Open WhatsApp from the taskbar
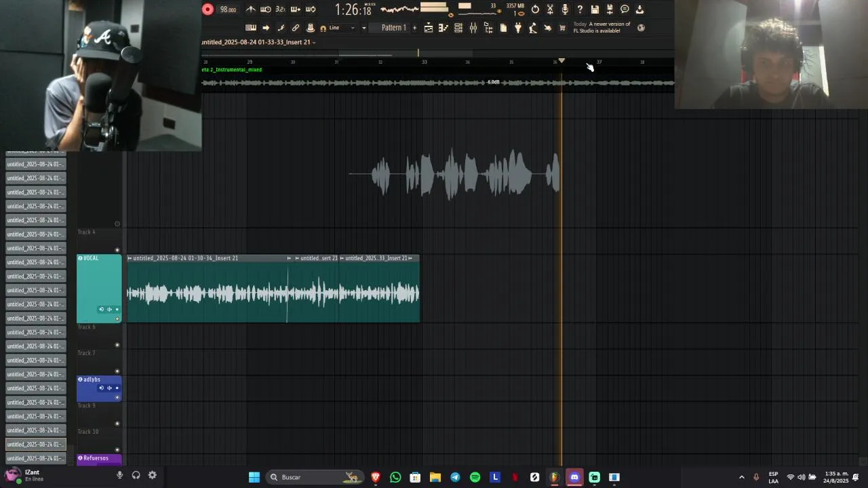Image resolution: width=868 pixels, height=488 pixels. [x=395, y=477]
